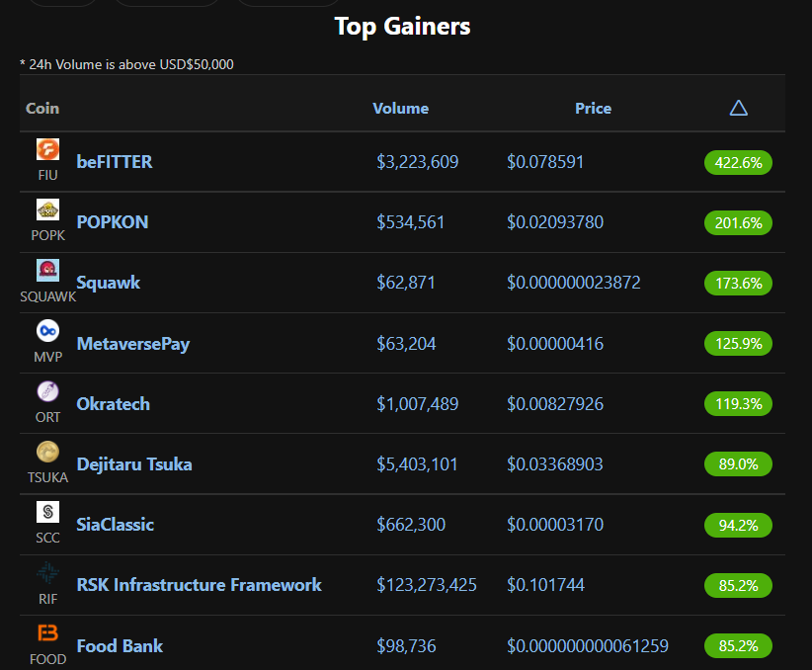Click Okratech volume $1,007,489
Viewport: 812px width, 670px height.
tap(418, 403)
